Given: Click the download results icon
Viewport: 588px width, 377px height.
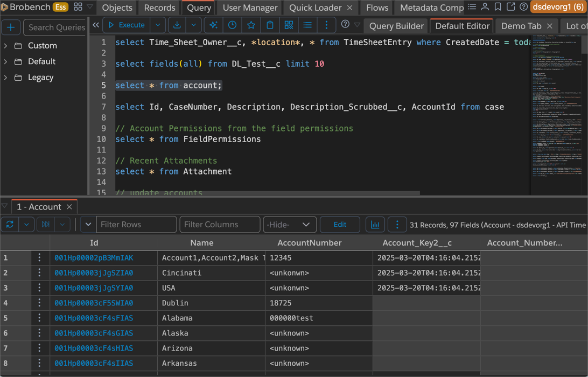Looking at the screenshot, I should click(177, 25).
